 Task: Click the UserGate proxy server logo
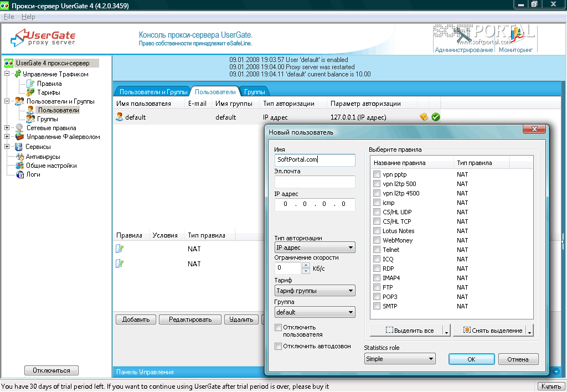pyautogui.click(x=43, y=38)
